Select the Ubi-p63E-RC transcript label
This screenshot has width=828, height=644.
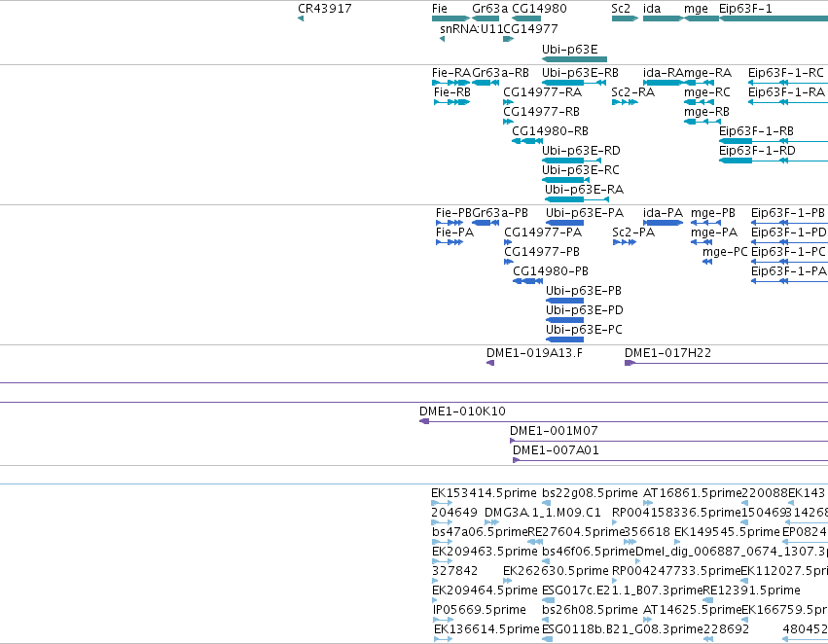(x=580, y=170)
